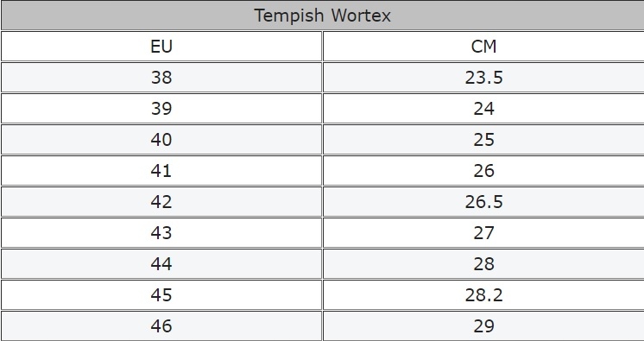Image resolution: width=644 pixels, height=341 pixels.
Task: Click the 23.5 cm cell
Action: (483, 77)
